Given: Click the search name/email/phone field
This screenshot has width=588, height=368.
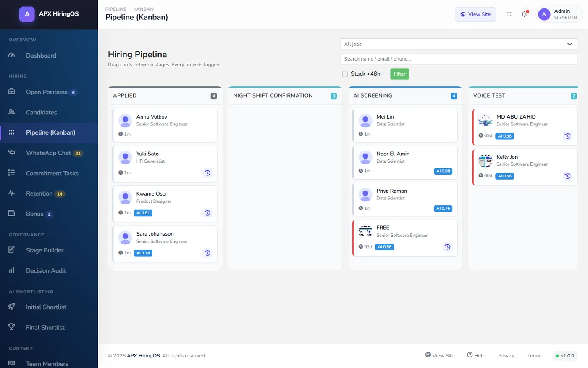Looking at the screenshot, I should 459,59.
